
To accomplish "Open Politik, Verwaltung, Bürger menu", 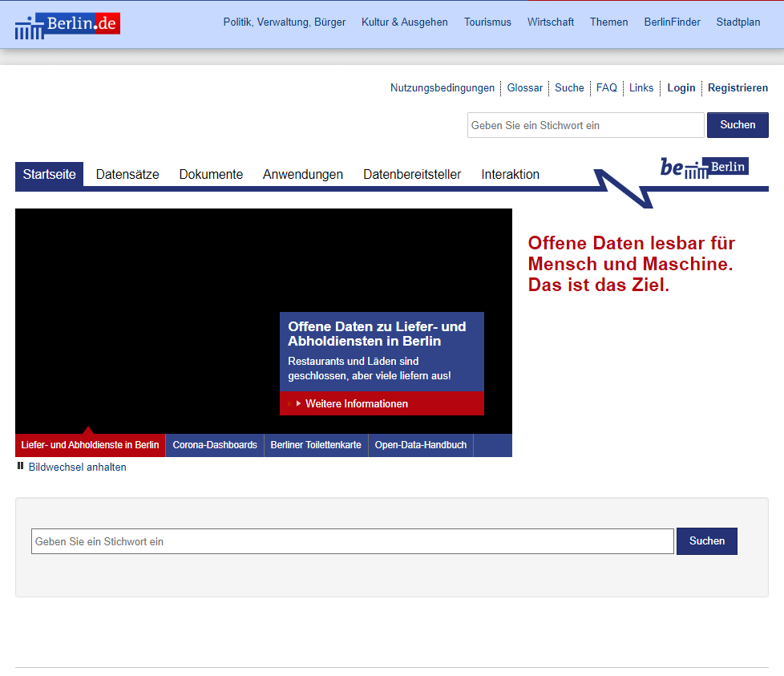I will pos(284,22).
